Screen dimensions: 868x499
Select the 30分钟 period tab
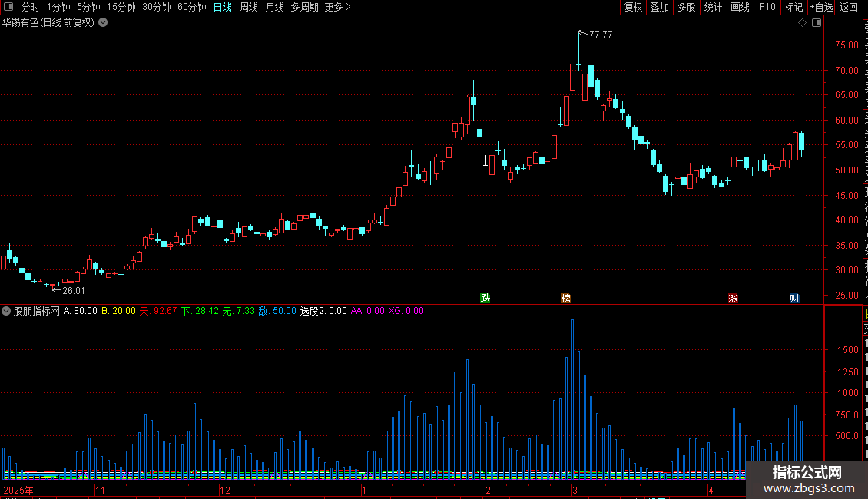[x=157, y=7]
